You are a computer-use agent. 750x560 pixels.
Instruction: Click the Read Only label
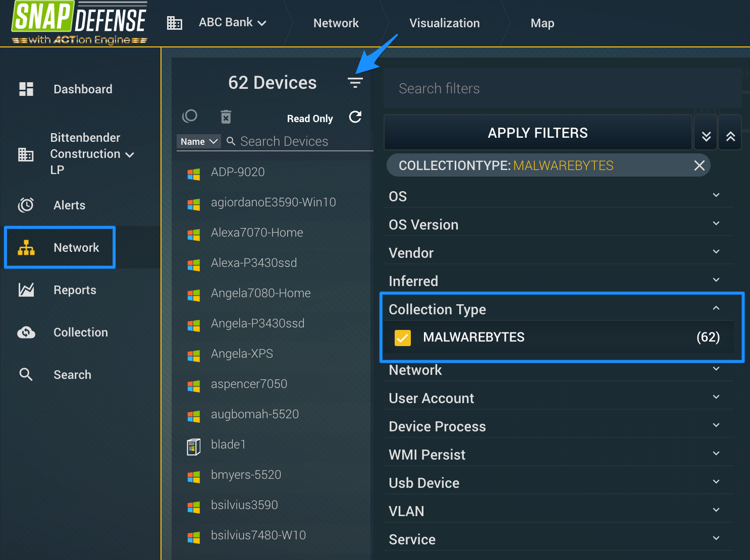coord(310,119)
